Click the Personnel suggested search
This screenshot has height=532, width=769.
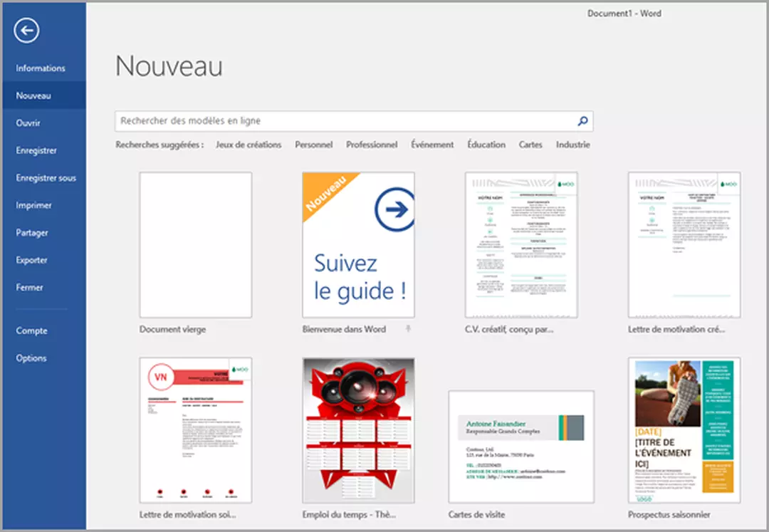point(314,145)
